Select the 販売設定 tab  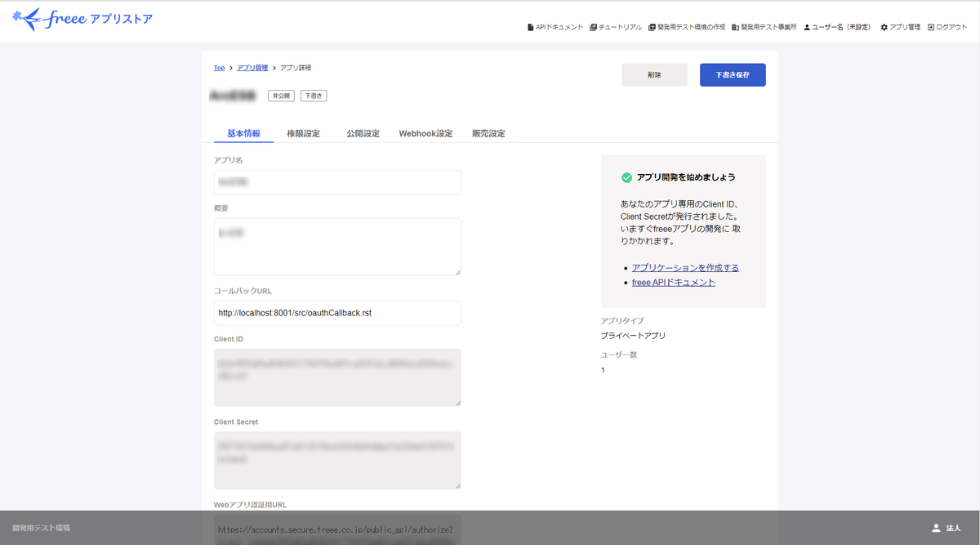click(x=488, y=132)
